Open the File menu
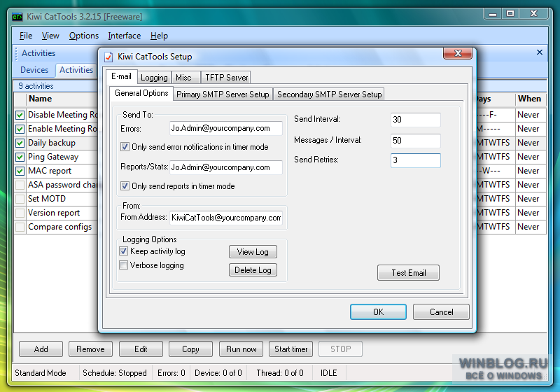Viewport: 560px width, 392px height. [x=26, y=36]
